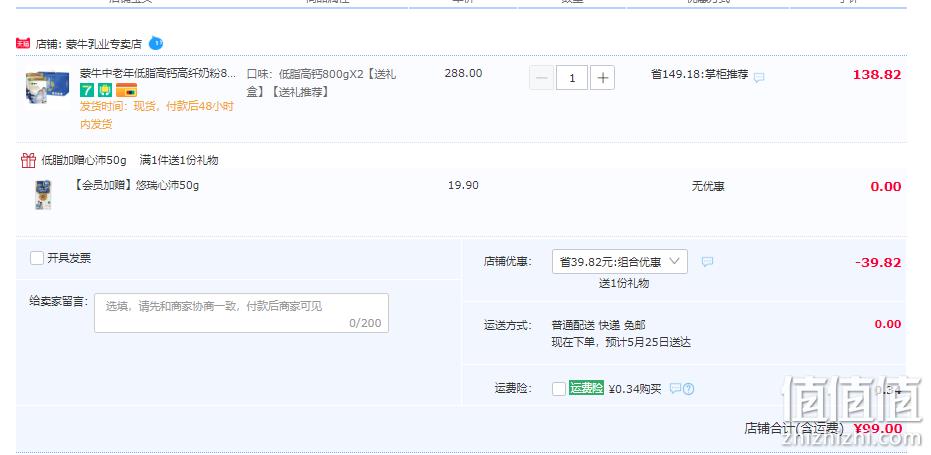The image size is (931, 455).
Task: Open the blue chat bubble next to store name
Action: 156,43
